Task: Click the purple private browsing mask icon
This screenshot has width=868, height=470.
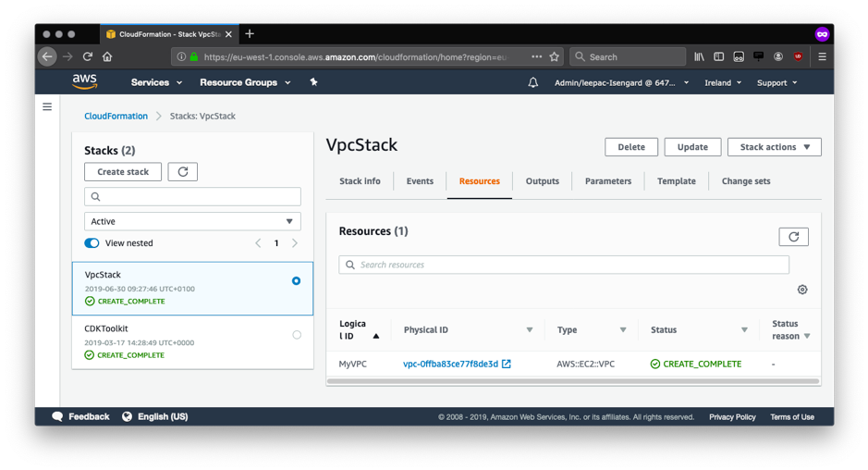Action: click(x=822, y=34)
